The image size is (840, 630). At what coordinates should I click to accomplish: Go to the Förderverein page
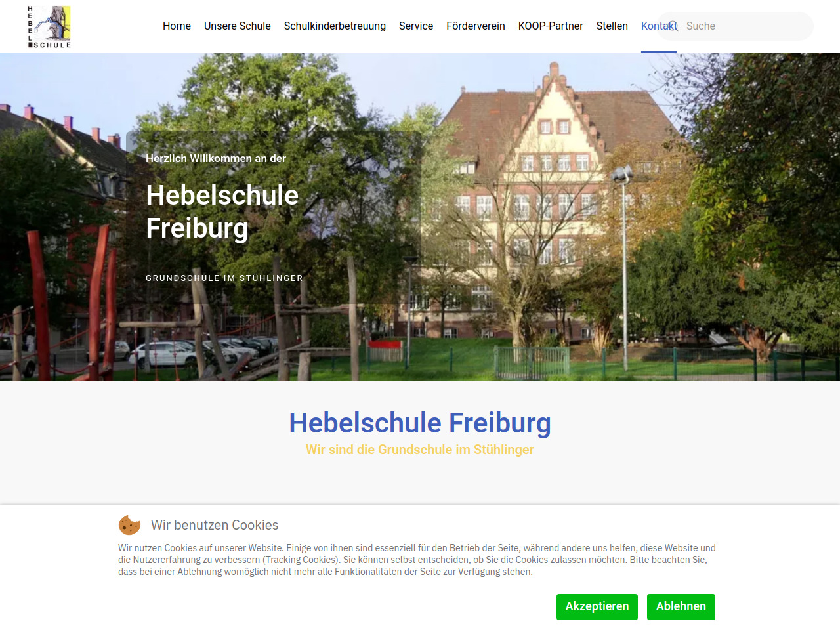[x=476, y=26]
